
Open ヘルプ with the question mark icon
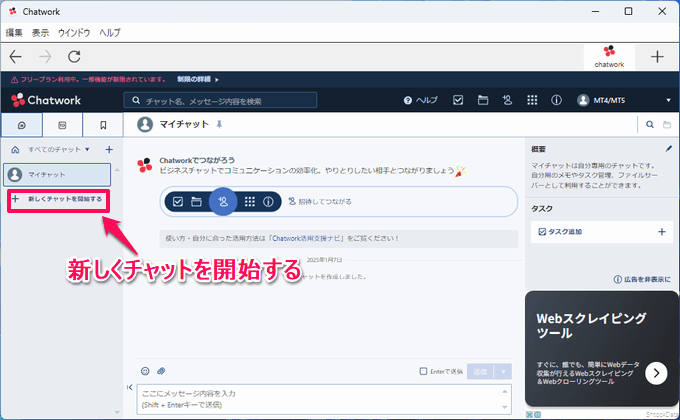pyautogui.click(x=420, y=100)
